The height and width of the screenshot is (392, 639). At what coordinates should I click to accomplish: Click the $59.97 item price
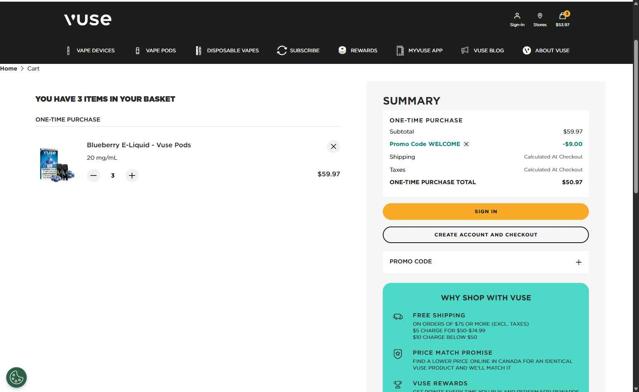328,174
